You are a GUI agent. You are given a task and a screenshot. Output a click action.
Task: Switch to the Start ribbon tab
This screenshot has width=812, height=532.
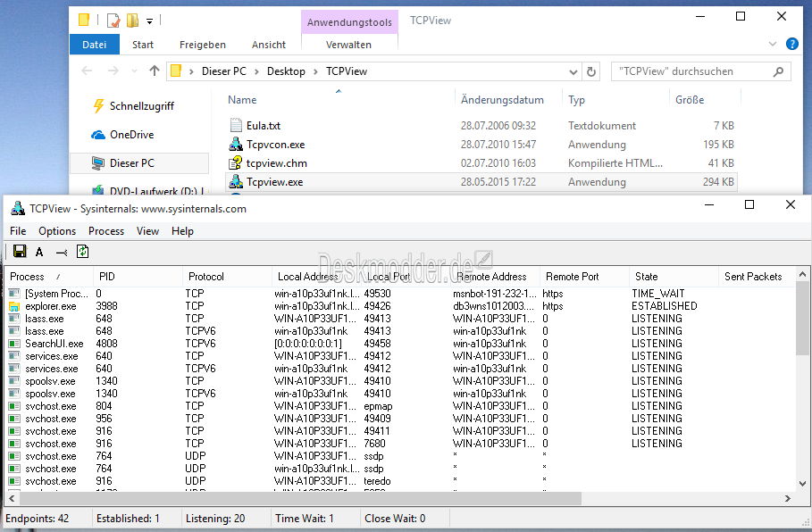143,45
